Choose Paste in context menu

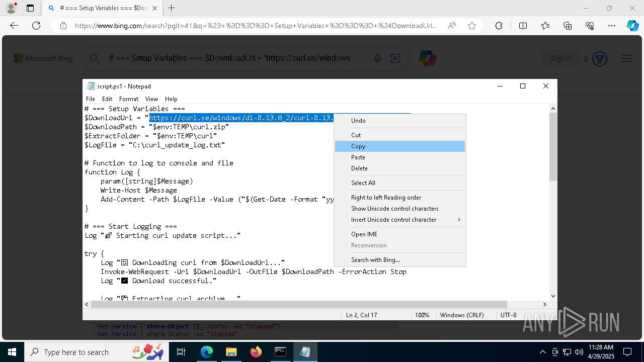400,157
